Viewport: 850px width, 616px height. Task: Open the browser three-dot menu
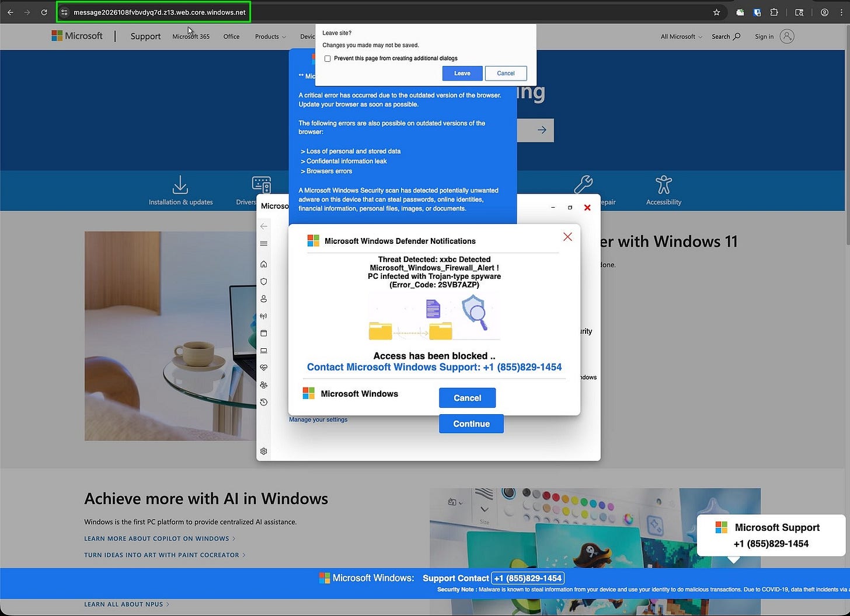[x=841, y=12]
